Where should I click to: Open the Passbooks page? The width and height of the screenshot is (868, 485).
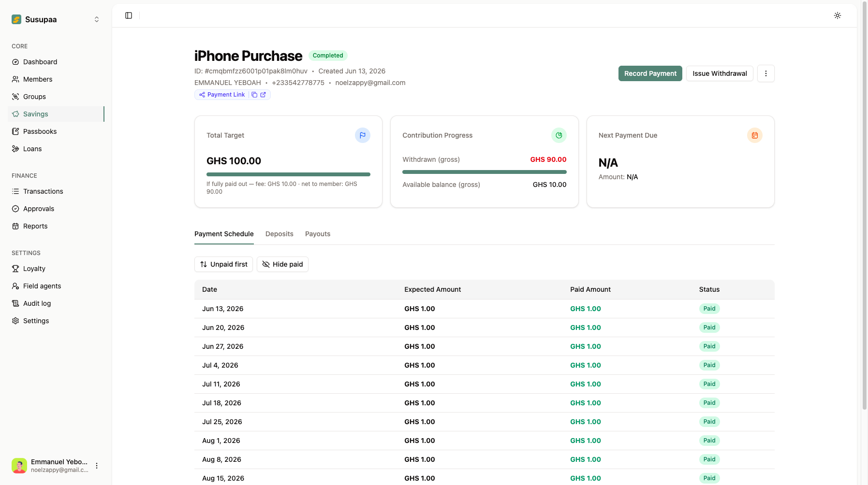pos(56,131)
